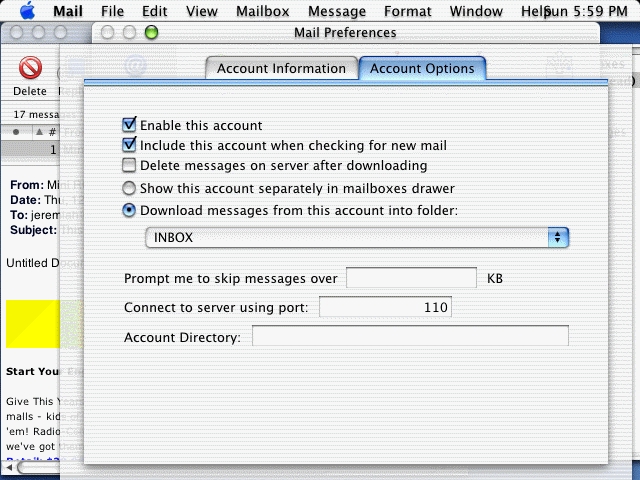640x480 pixels.
Task: Open the INBOX folder popup menu
Action: click(357, 238)
